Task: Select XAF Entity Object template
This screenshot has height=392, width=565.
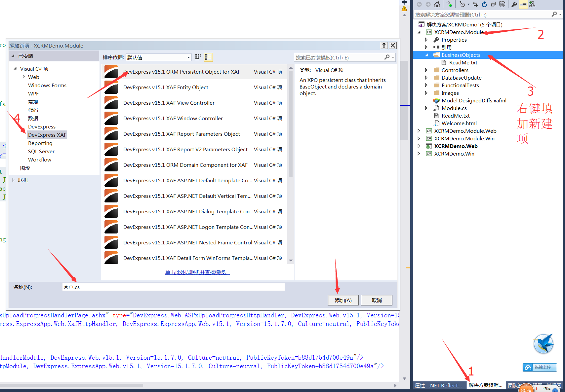Action: (194, 87)
